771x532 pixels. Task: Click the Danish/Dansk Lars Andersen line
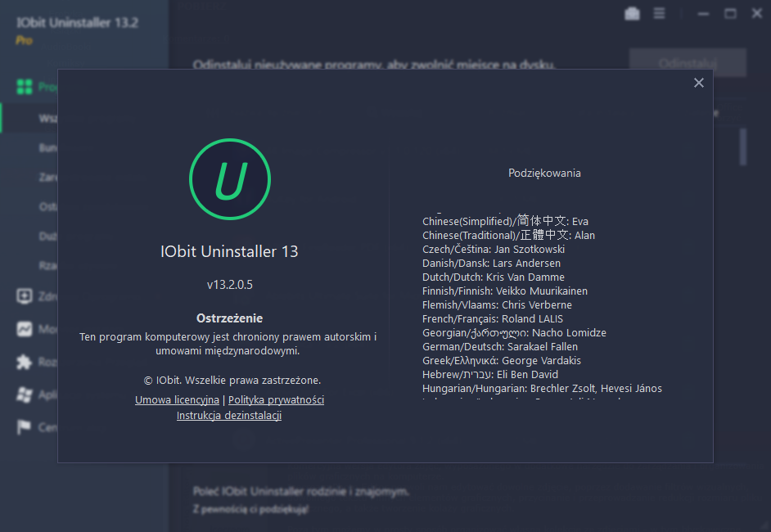[x=491, y=263]
